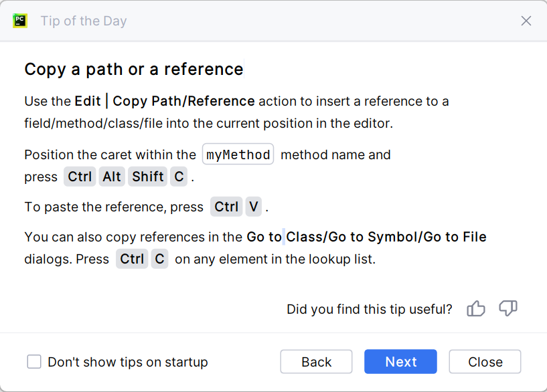
Task: Enable Don't show tips on startup checkbox
Action: (x=34, y=362)
